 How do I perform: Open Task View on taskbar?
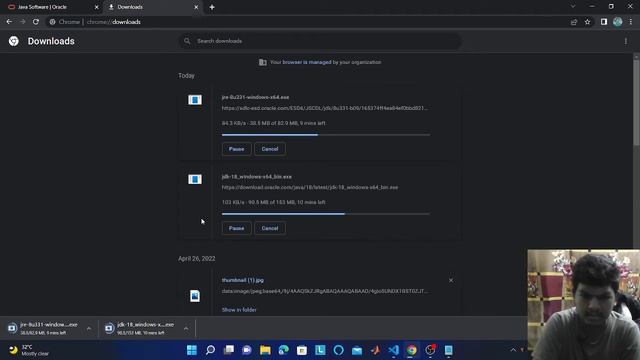[229, 350]
